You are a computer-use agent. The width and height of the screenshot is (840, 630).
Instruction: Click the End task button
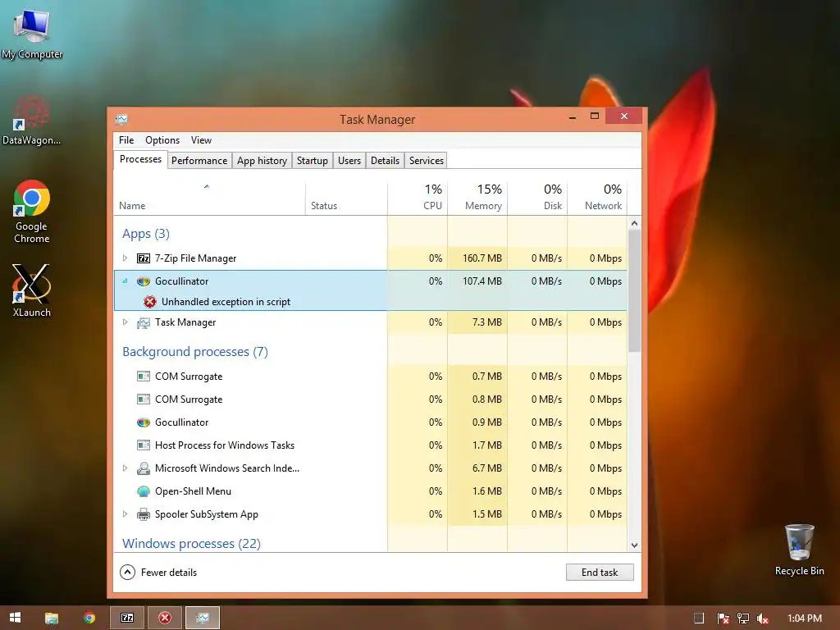coord(600,572)
